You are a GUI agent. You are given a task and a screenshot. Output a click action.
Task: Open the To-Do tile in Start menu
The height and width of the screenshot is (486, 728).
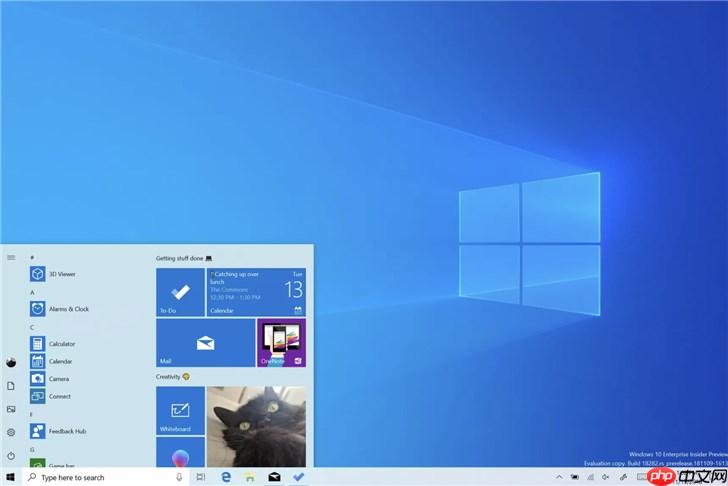point(180,292)
